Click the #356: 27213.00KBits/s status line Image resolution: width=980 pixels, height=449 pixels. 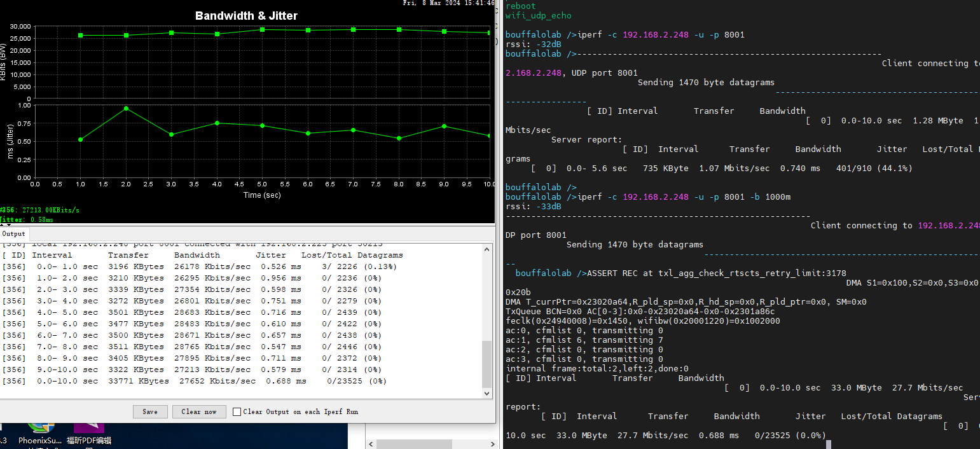tap(39, 209)
